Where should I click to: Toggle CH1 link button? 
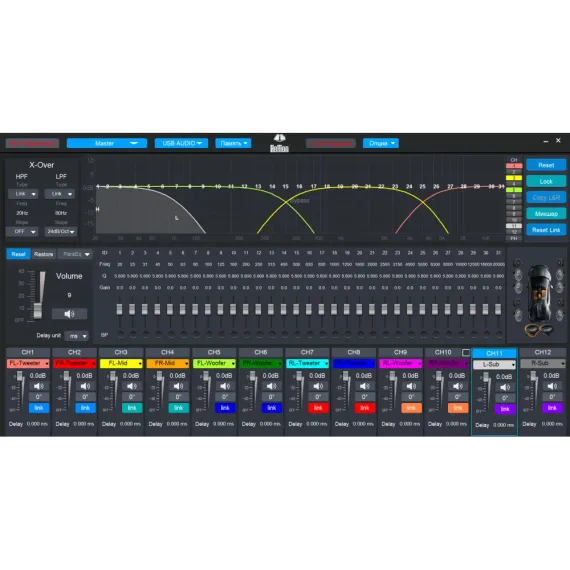click(x=39, y=408)
